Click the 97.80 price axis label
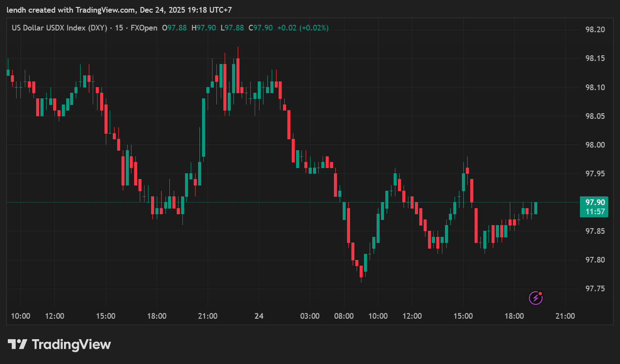 pyautogui.click(x=595, y=260)
